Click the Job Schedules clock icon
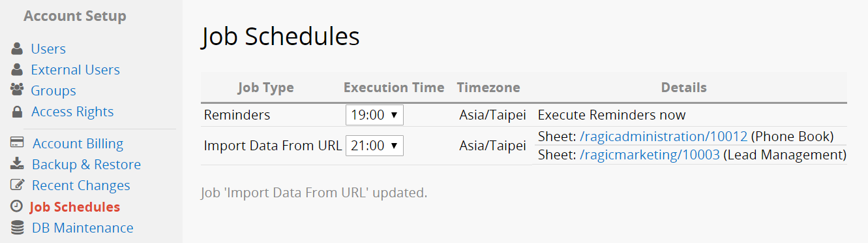This screenshot has width=868, height=243. click(x=17, y=206)
